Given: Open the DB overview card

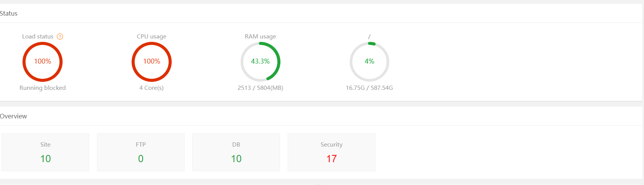Looking at the screenshot, I should 236,152.
